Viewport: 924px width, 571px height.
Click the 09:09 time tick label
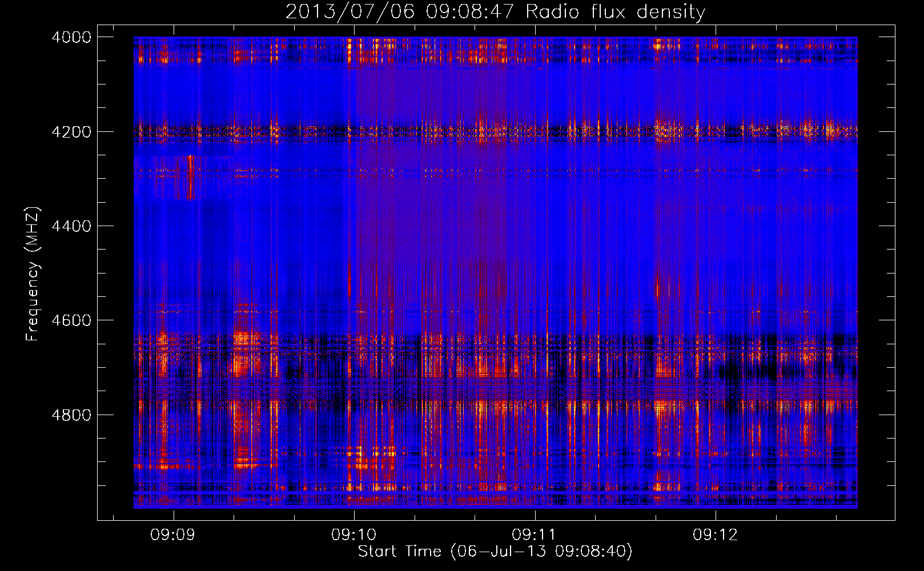tap(172, 534)
